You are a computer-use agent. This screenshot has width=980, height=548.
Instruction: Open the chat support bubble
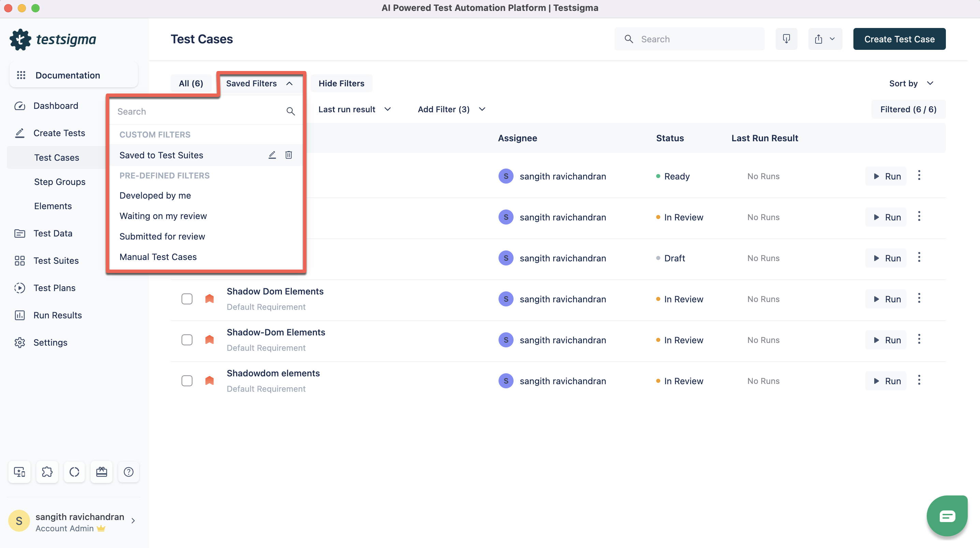click(x=947, y=516)
